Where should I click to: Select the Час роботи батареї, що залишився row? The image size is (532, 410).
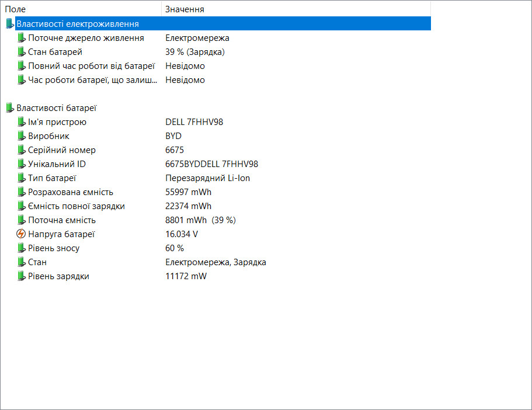tap(93, 80)
